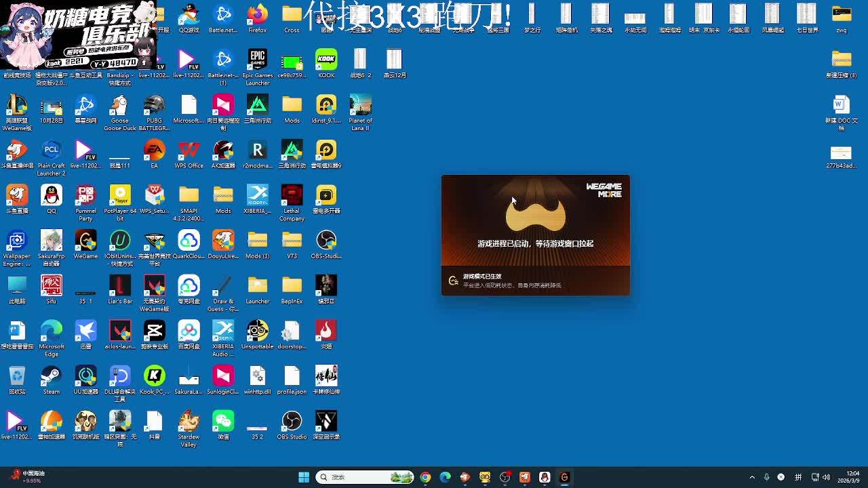Open the OBS Studio desktop shortcut
868x488 pixels.
coord(292,422)
